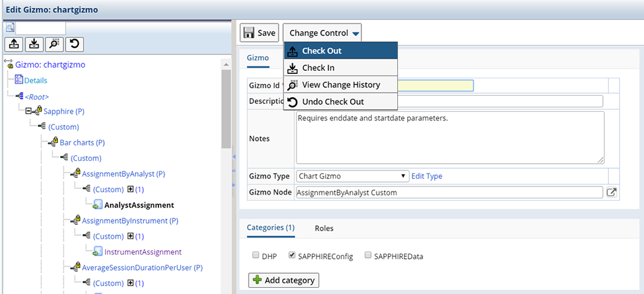Click the tree panel vertical scrollbar thumb
This screenshot has height=294, width=644.
coord(226,109)
